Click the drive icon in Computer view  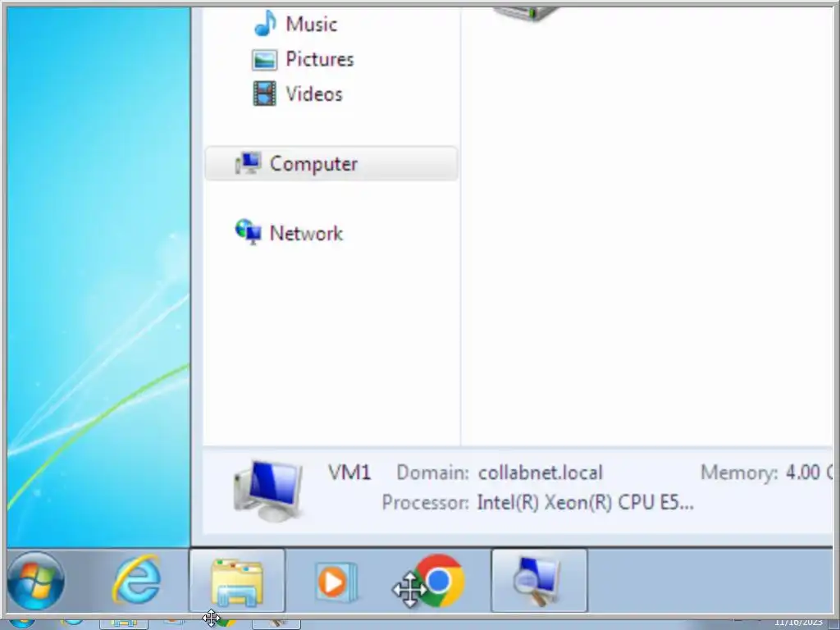tap(527, 14)
